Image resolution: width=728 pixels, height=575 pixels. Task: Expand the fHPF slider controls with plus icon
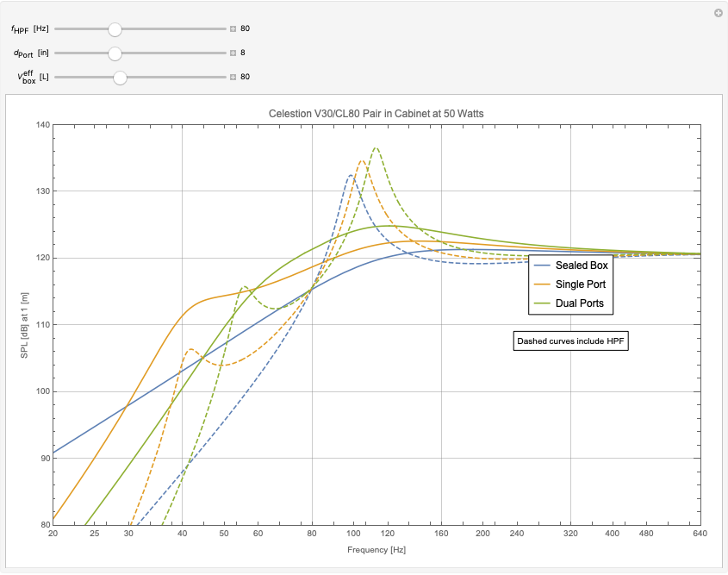coord(233,28)
